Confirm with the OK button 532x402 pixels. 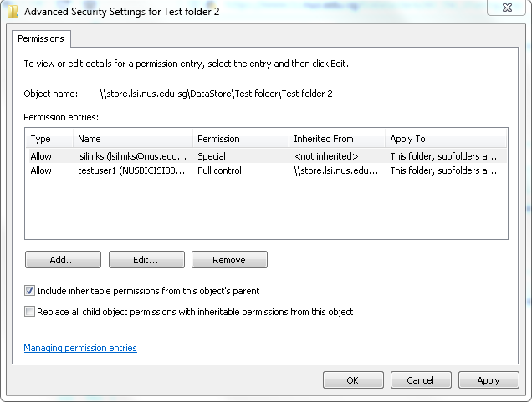point(353,380)
